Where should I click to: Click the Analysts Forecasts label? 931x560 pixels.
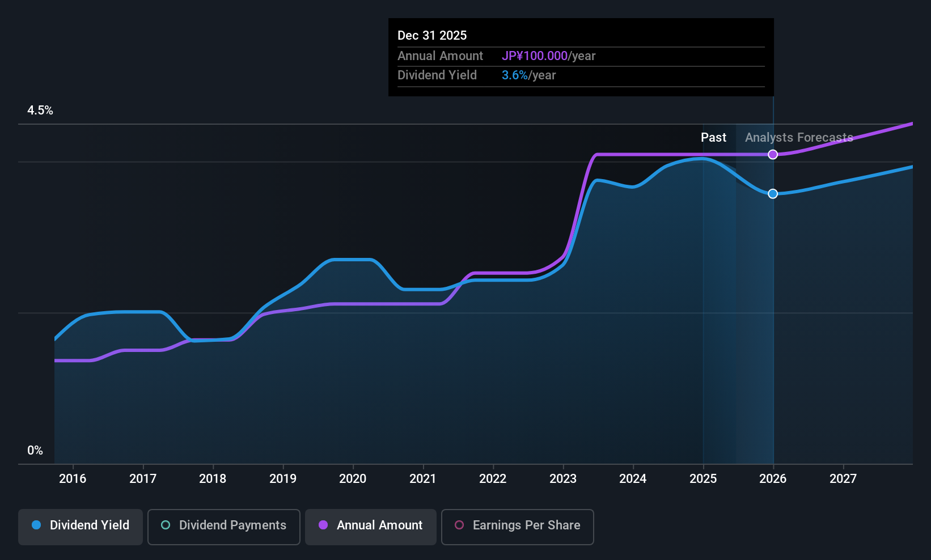coord(799,138)
